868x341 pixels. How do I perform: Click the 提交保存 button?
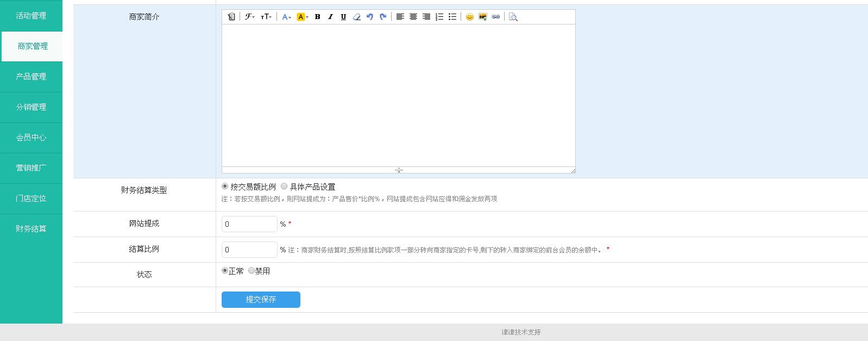coord(261,300)
